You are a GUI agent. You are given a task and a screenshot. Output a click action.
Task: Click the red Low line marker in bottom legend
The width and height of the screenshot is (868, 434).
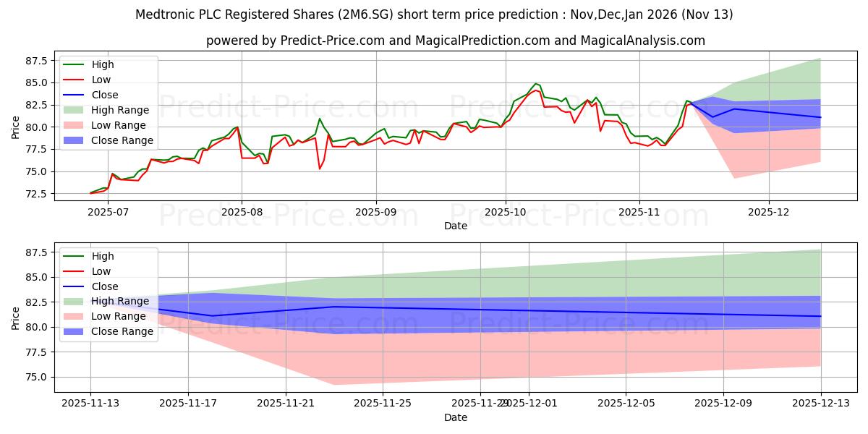[x=75, y=271]
